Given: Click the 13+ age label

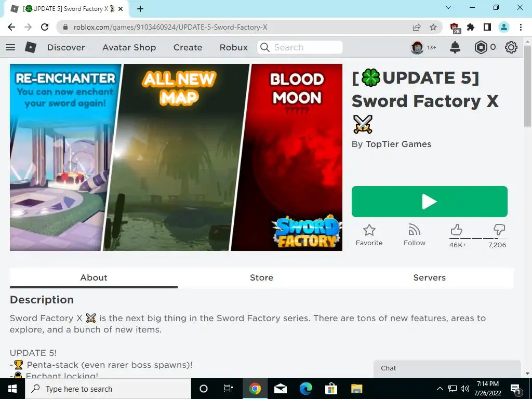Looking at the screenshot, I should tap(432, 47).
